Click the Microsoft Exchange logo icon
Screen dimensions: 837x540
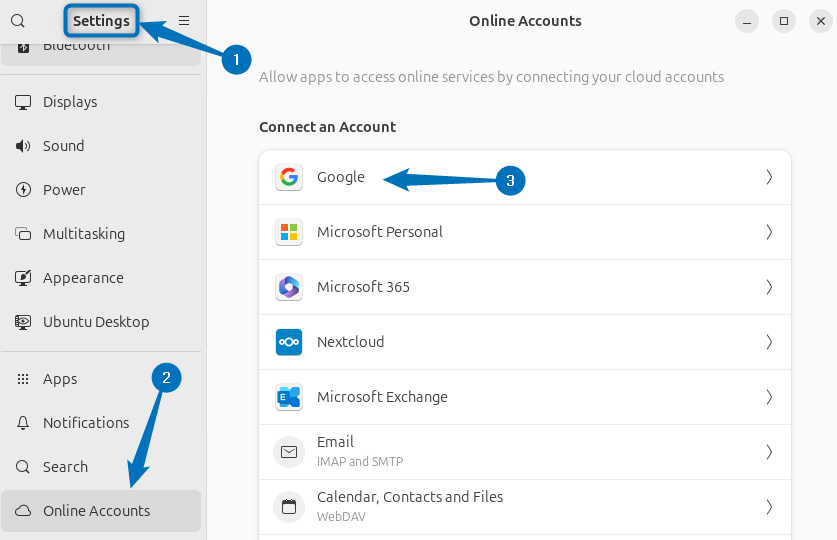click(289, 397)
